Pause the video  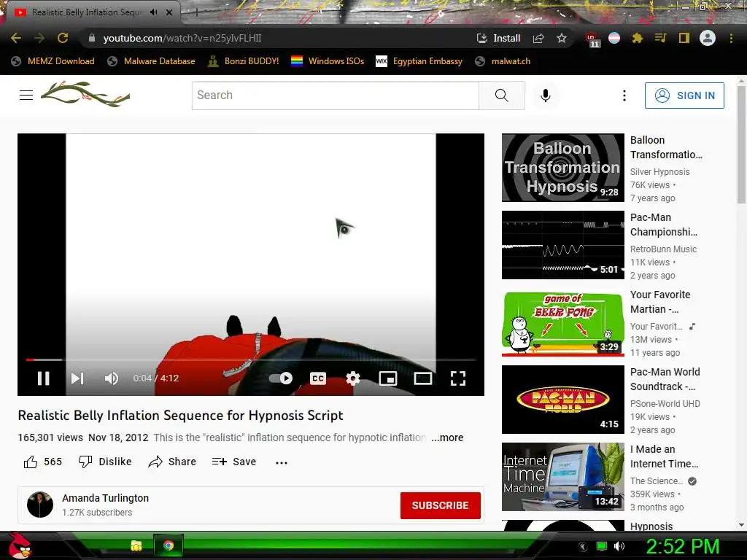[43, 378]
